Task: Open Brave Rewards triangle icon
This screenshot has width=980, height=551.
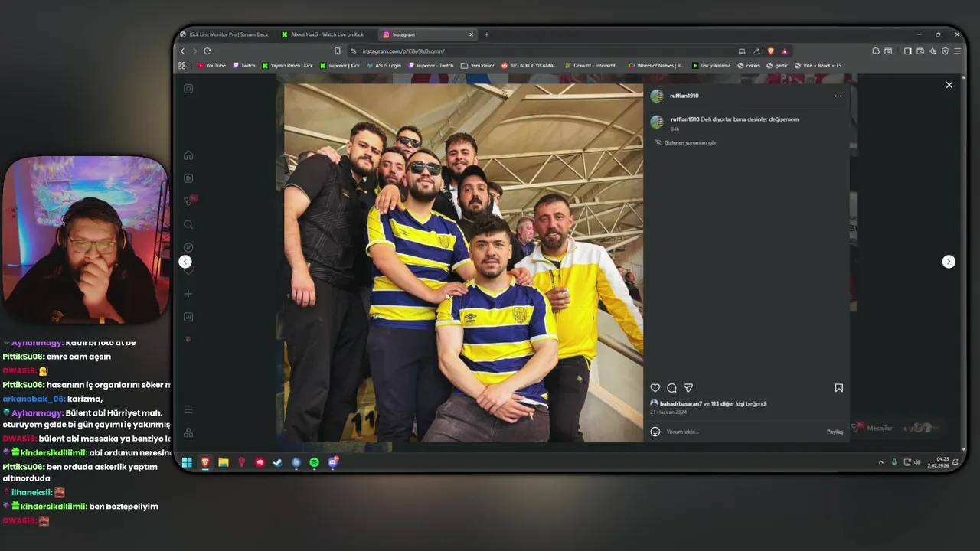Action: point(784,51)
